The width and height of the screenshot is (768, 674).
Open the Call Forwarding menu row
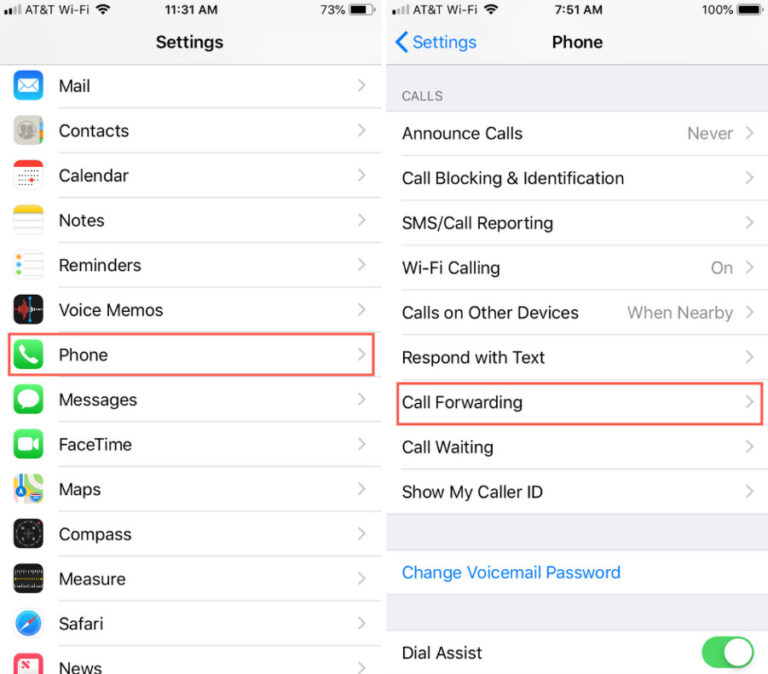579,403
